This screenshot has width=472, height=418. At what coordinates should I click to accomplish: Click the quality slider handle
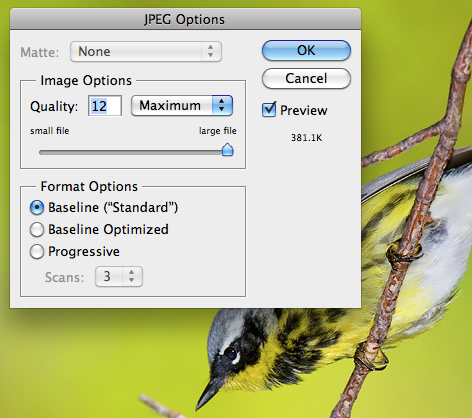point(228,150)
